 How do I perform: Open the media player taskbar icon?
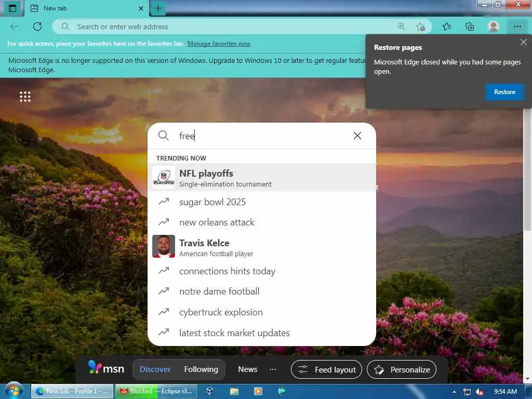coord(258,391)
